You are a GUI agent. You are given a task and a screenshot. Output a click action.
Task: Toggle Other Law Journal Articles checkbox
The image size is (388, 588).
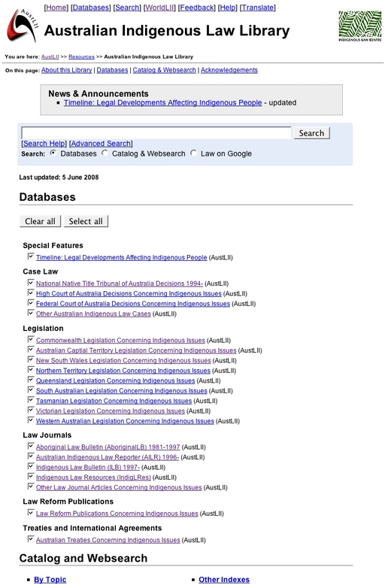tap(31, 486)
